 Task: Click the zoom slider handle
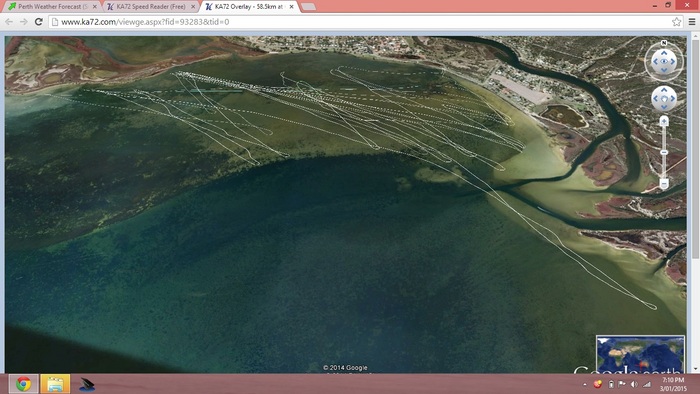tap(664, 153)
